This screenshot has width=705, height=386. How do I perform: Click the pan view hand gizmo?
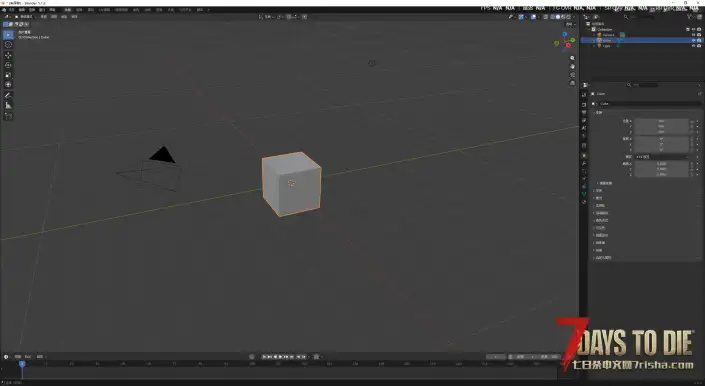(572, 67)
